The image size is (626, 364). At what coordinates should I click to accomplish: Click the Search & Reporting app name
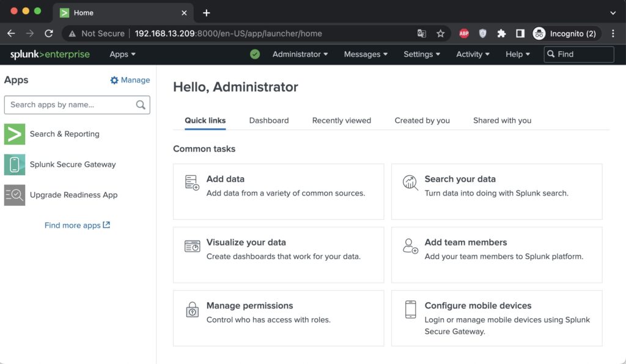[65, 134]
